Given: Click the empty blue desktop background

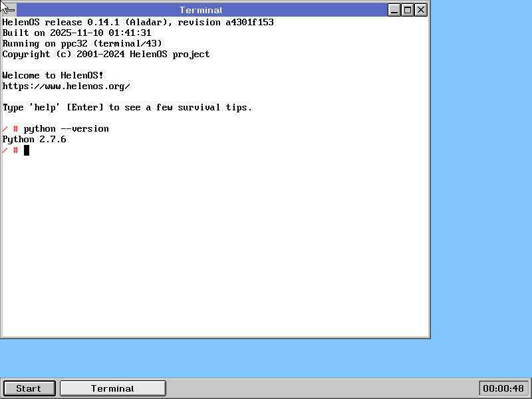Looking at the screenshot, I should click(479, 199).
